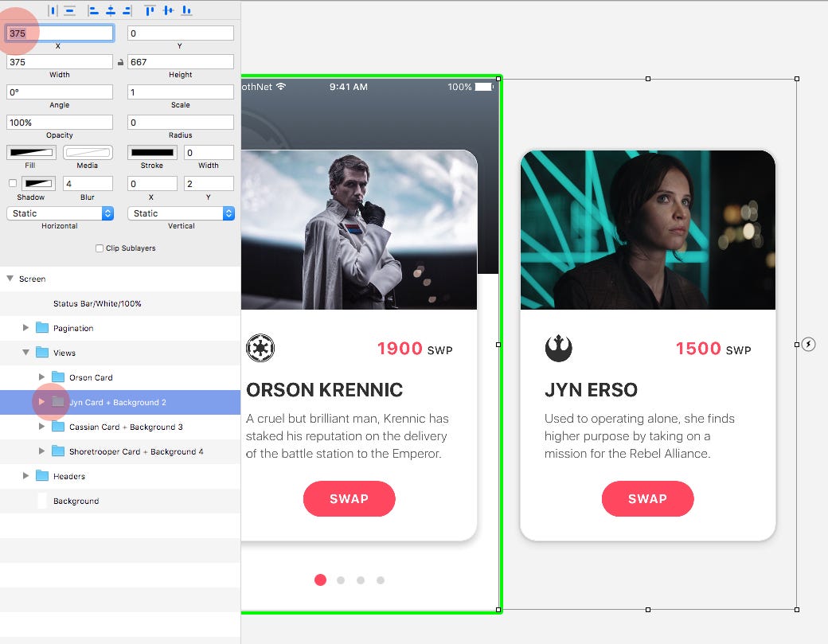
Task: Click the first red pagination dot
Action: (320, 580)
